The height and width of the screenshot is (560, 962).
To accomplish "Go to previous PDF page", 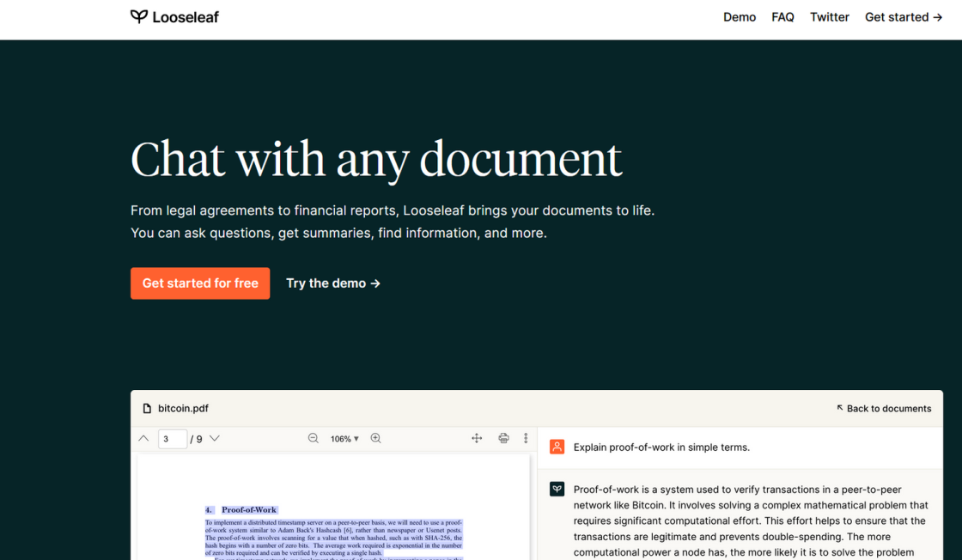I will click(143, 439).
